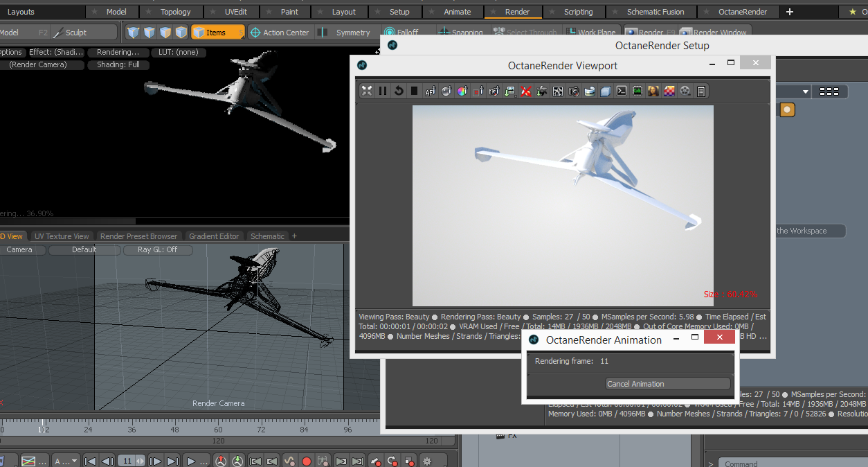Image resolution: width=868 pixels, height=467 pixels.
Task: Add a new viewport tab next to Schematic
Action: [294, 236]
